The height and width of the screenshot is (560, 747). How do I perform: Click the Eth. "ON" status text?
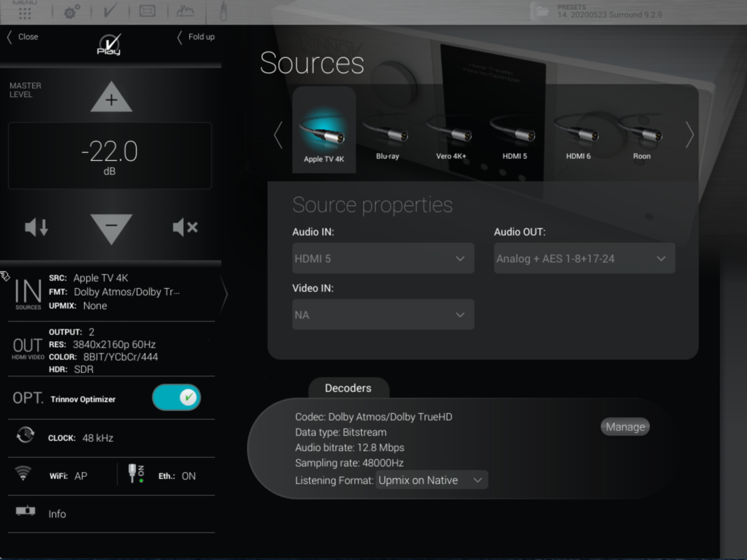coord(189,476)
